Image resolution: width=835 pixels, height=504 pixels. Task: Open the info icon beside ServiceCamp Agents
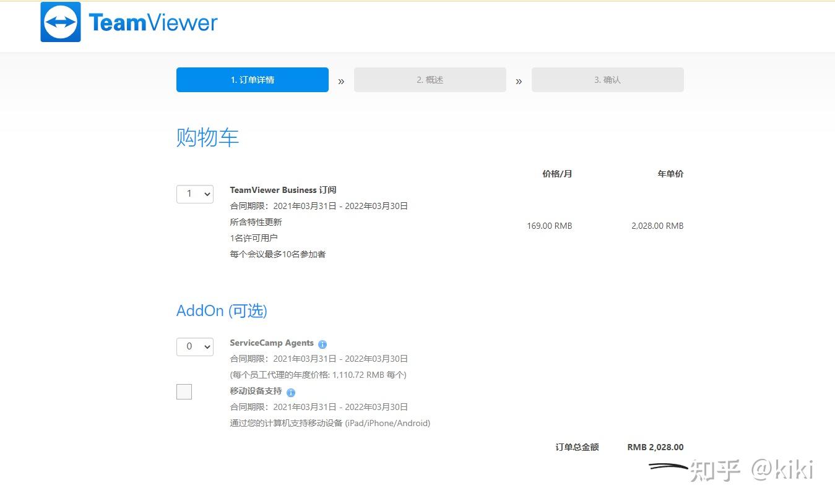[x=322, y=344]
